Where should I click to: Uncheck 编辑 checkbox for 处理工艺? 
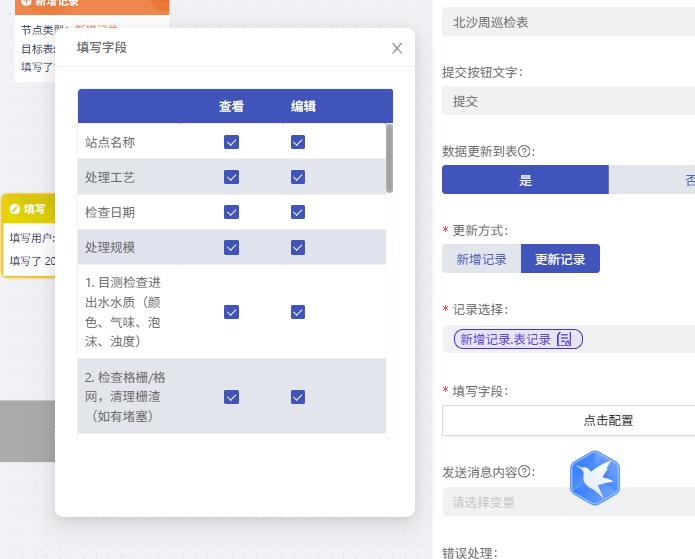click(x=298, y=177)
